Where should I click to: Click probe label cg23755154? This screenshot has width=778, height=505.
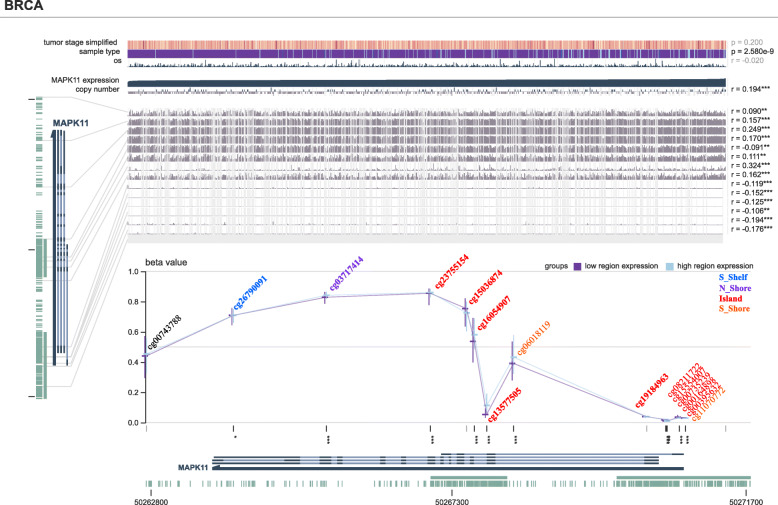tap(452, 272)
